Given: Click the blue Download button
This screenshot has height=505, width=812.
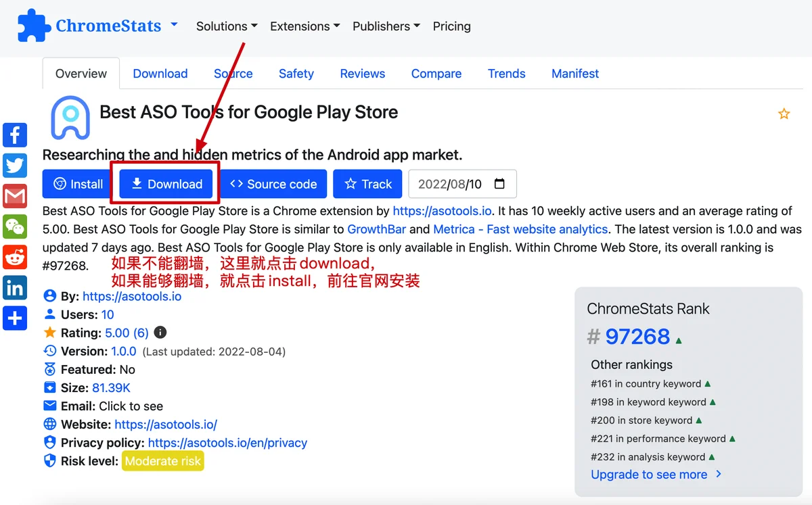Looking at the screenshot, I should click(166, 184).
